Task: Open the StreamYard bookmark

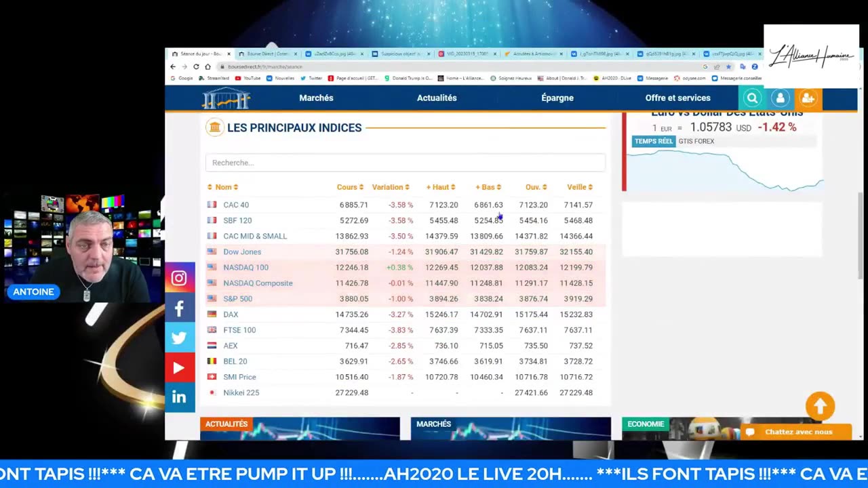Action: (x=214, y=78)
